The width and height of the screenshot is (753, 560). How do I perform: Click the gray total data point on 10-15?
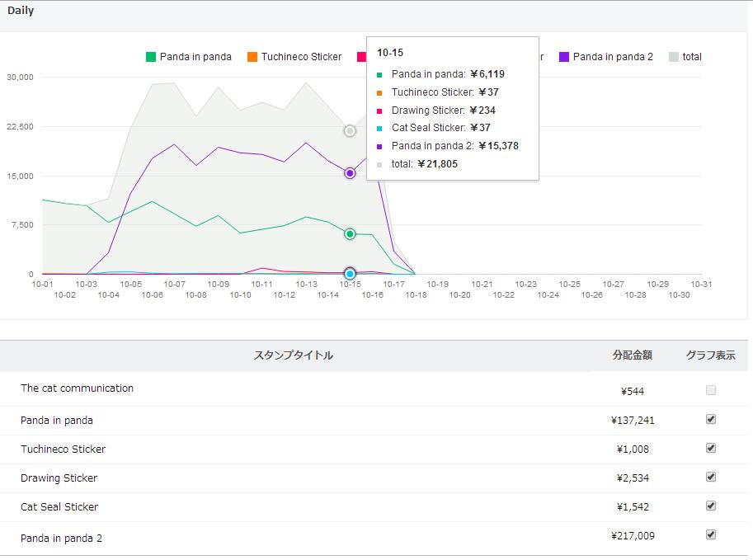point(350,131)
